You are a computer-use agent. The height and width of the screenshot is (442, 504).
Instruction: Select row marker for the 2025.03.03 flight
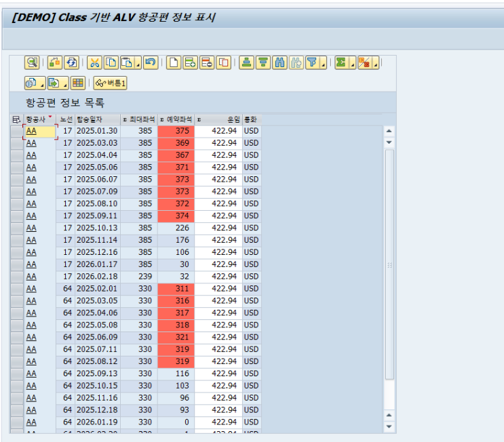coord(17,143)
